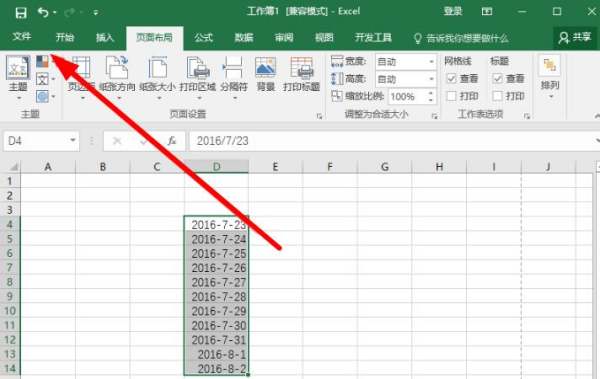600x379 pixels.
Task: Click the formula bar showing 2016/7/23
Action: click(390, 141)
